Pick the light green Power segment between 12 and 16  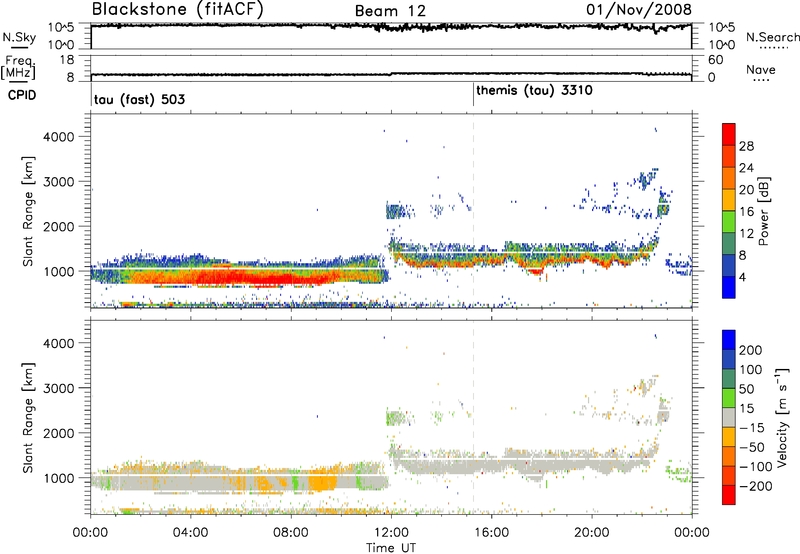(729, 221)
